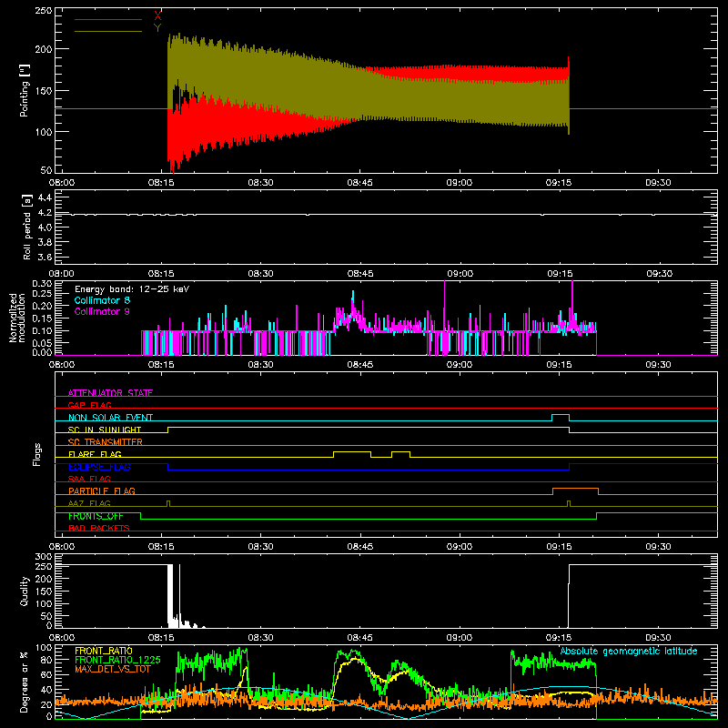Click the green FRONT_RATIO_1225 legend text

coord(117,660)
